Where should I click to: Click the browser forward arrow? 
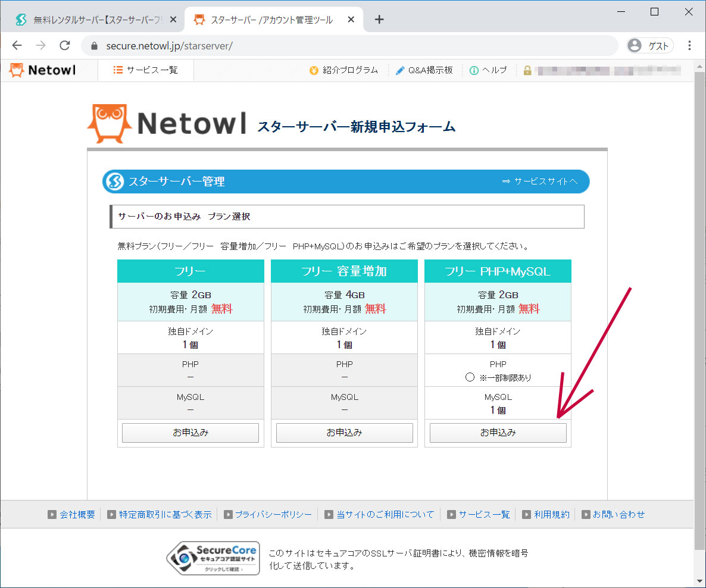click(41, 45)
